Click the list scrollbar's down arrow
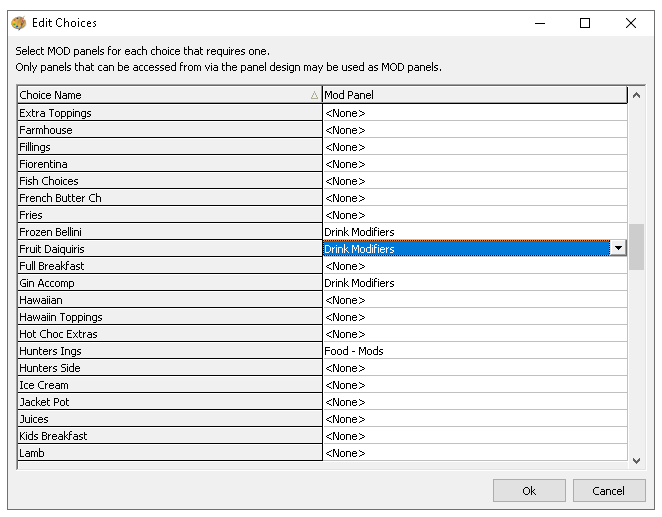 pos(637,460)
